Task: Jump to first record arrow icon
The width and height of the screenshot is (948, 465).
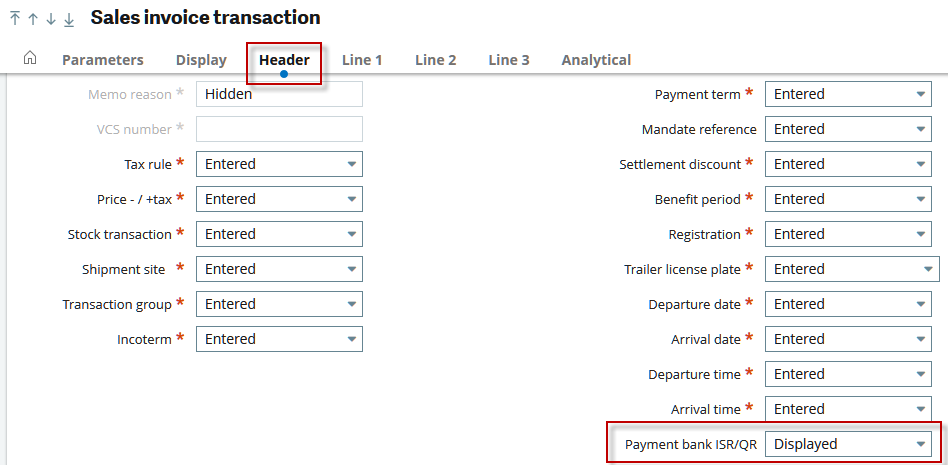Action: pos(15,19)
